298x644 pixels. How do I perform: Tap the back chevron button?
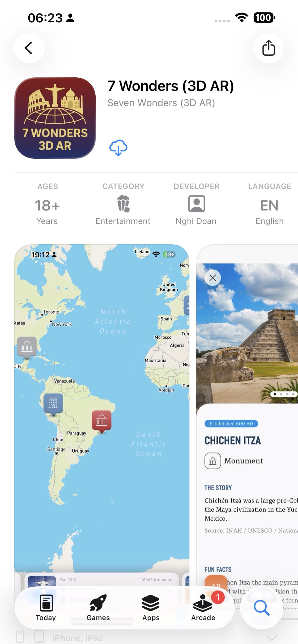point(29,48)
